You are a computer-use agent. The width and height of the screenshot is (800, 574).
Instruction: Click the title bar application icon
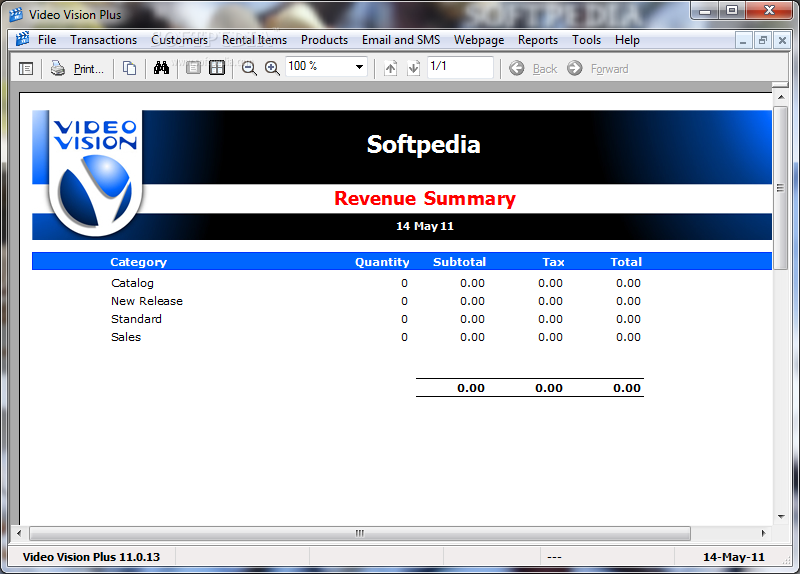coord(16,15)
